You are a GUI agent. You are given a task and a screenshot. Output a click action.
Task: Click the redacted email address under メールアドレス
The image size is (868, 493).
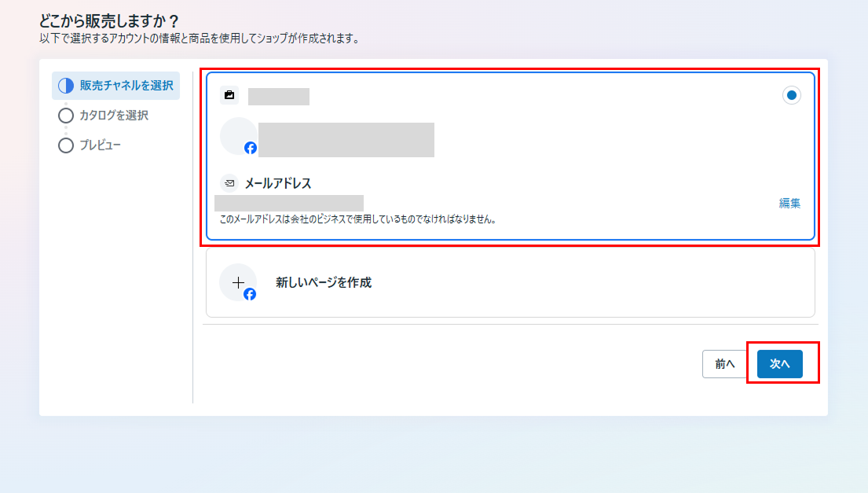coord(289,203)
